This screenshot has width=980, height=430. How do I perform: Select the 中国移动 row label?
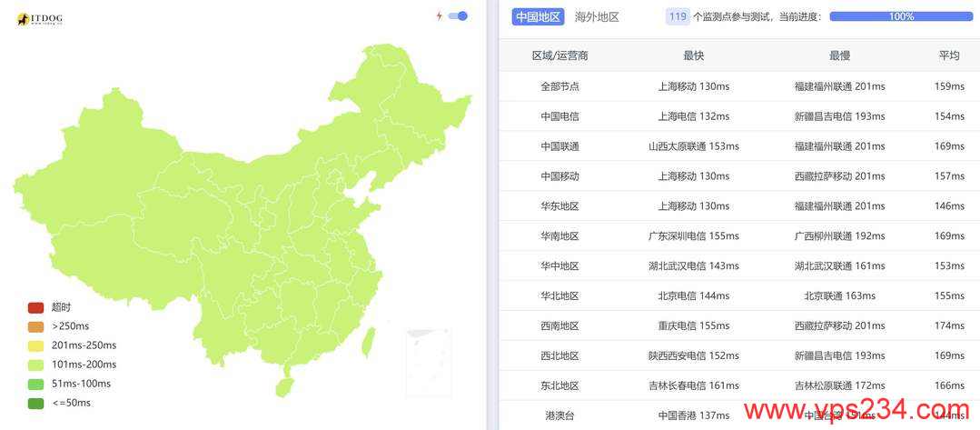pos(560,176)
